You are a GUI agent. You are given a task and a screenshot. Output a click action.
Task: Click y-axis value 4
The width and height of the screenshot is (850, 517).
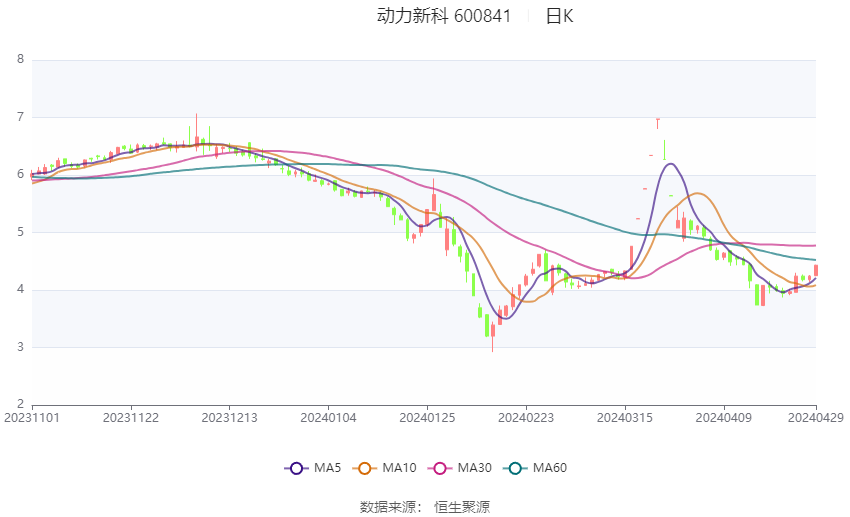[x=21, y=289]
